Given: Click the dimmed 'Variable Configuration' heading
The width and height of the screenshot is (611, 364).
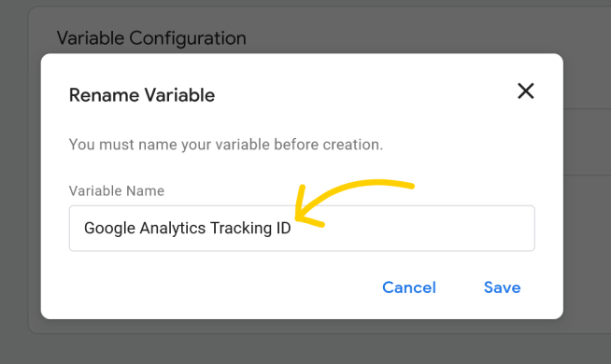Looking at the screenshot, I should 151,38.
